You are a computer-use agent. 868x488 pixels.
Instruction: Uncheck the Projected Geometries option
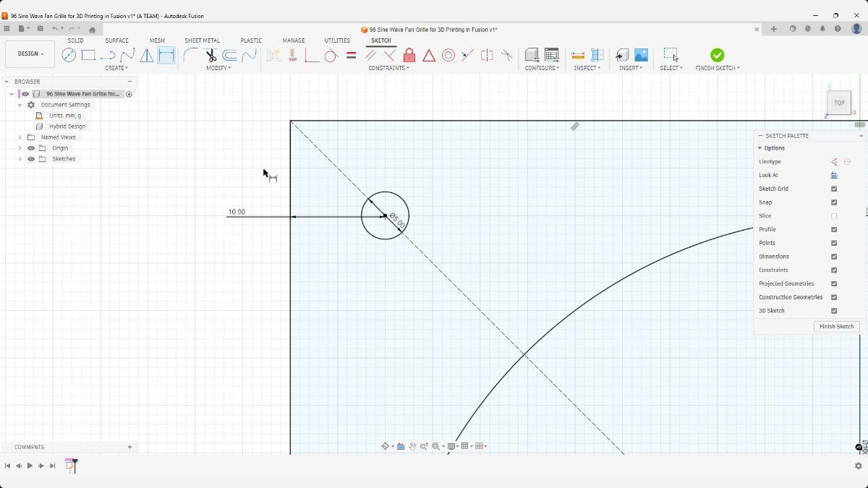point(834,283)
